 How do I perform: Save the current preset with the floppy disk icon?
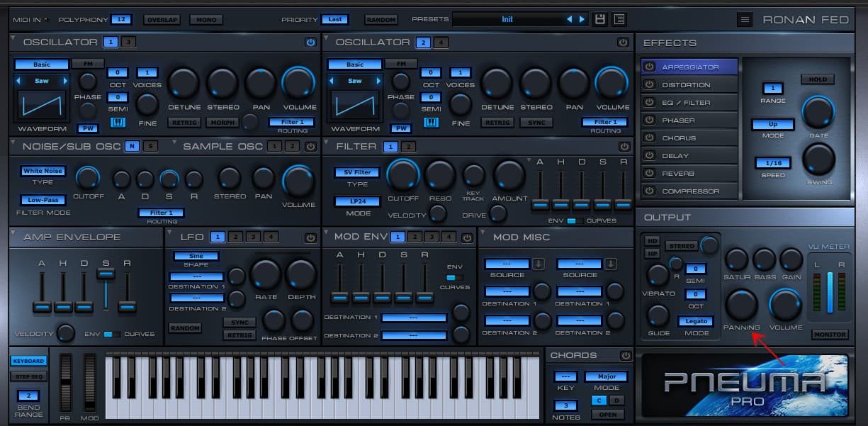pos(600,19)
